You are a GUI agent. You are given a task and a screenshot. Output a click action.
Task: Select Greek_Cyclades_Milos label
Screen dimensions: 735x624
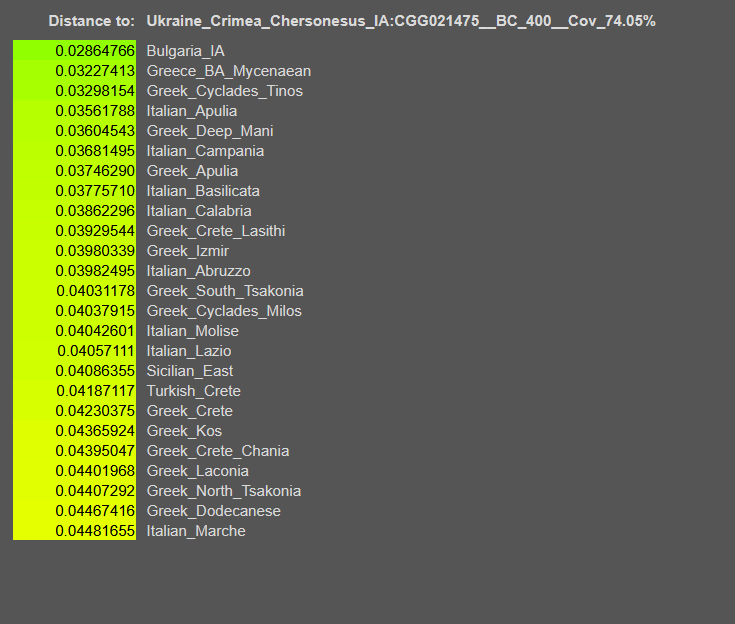click(224, 311)
